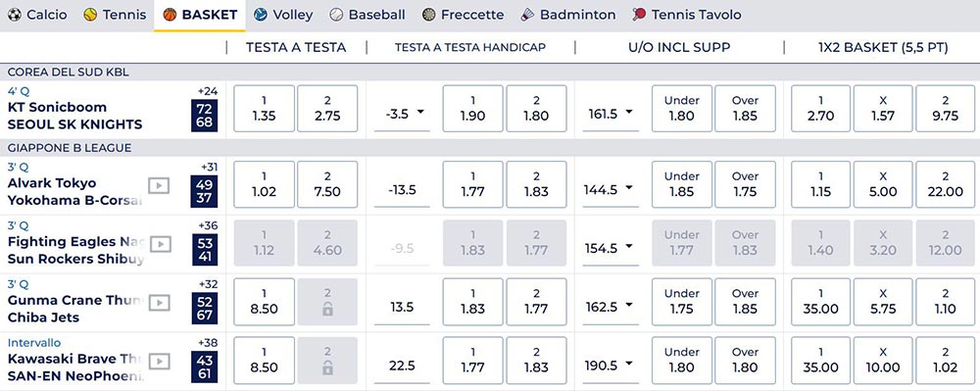Open the Alvark Tokyo vs Yokohama match details
Viewport: 980px width, 391px height.
click(75, 192)
